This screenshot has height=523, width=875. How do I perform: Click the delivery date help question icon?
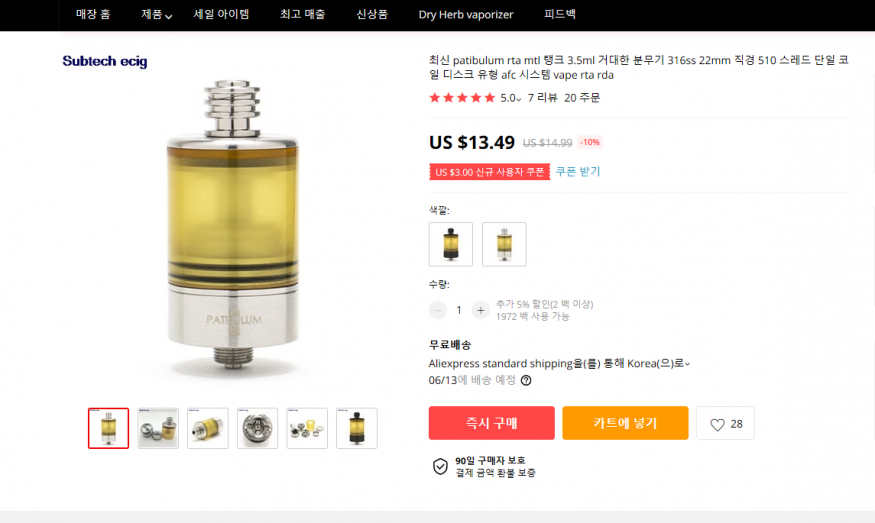coord(526,381)
